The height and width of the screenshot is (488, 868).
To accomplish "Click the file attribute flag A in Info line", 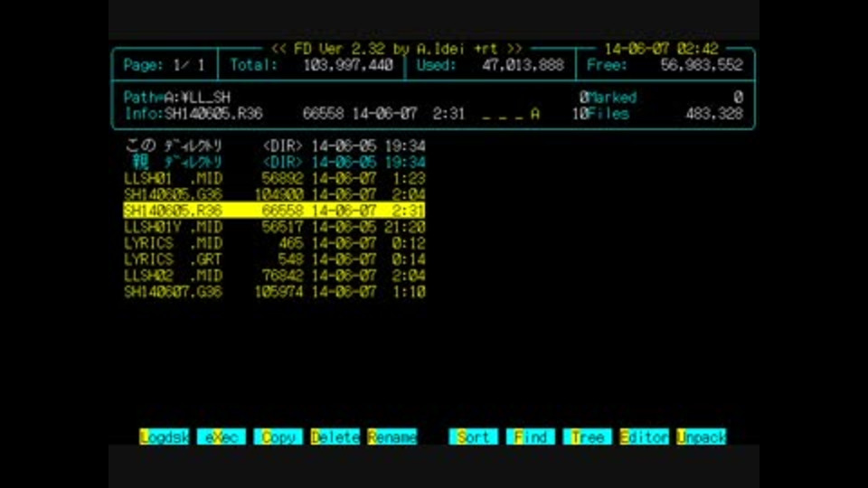I will [x=534, y=114].
